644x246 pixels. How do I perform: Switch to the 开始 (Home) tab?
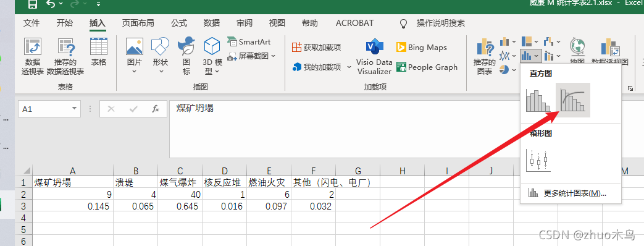(x=64, y=23)
